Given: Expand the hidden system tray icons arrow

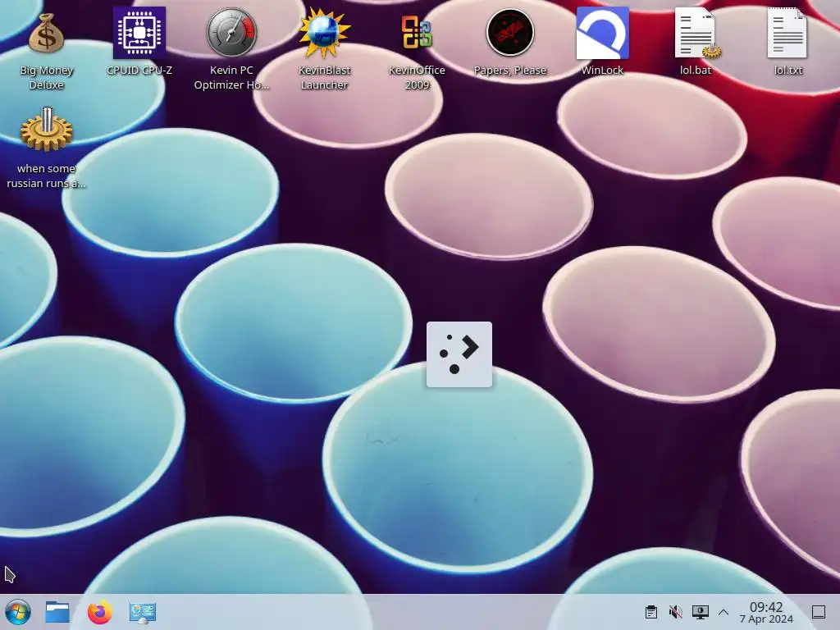Looking at the screenshot, I should click(x=724, y=612).
